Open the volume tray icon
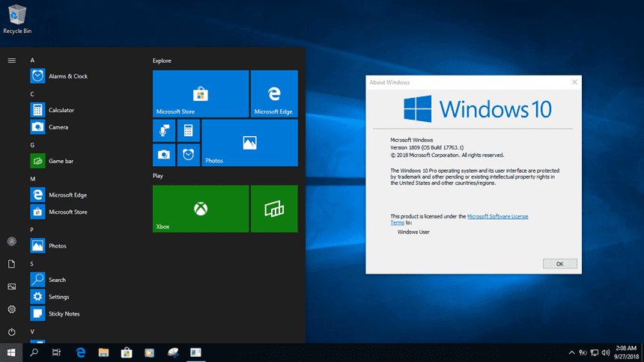 [x=606, y=352]
